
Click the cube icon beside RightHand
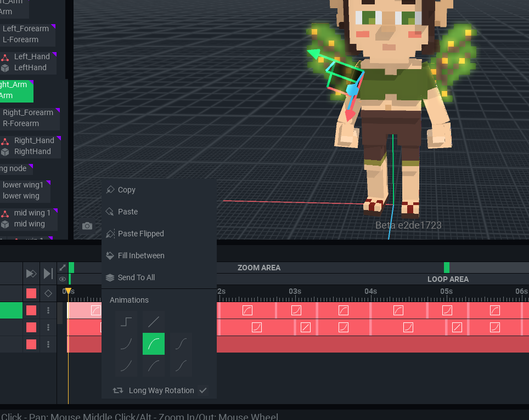[5, 152]
